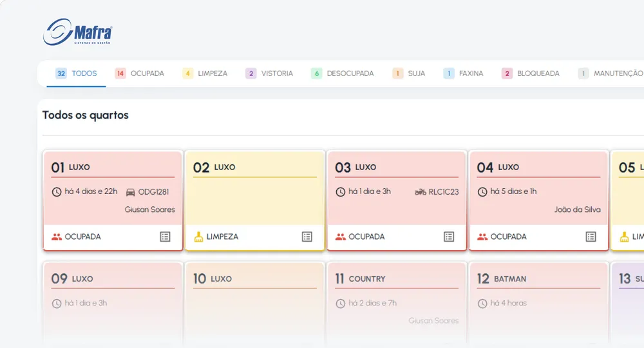644x348 pixels.
Task: Show the DESOCUPADA rooms tab
Action: coord(343,73)
